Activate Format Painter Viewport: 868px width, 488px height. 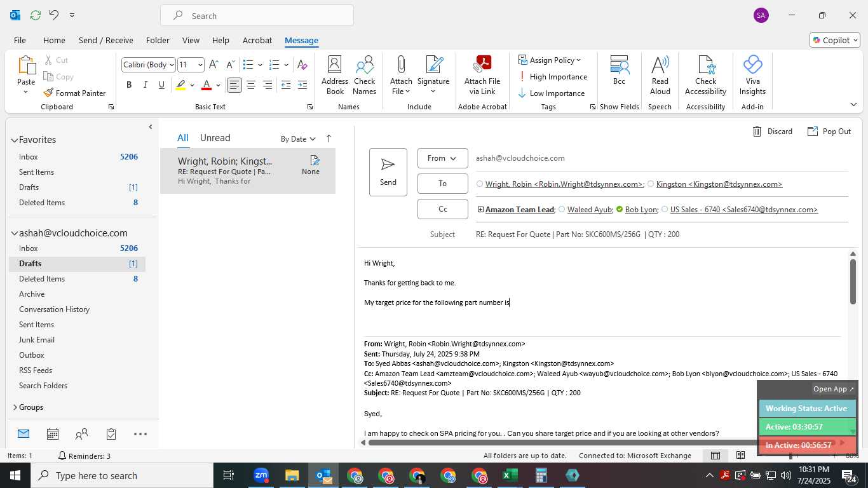[x=74, y=93]
